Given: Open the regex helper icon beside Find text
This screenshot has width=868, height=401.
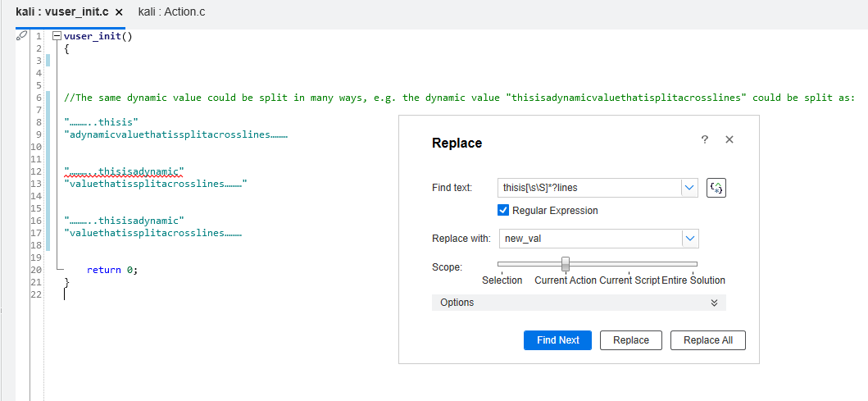Looking at the screenshot, I should click(716, 188).
